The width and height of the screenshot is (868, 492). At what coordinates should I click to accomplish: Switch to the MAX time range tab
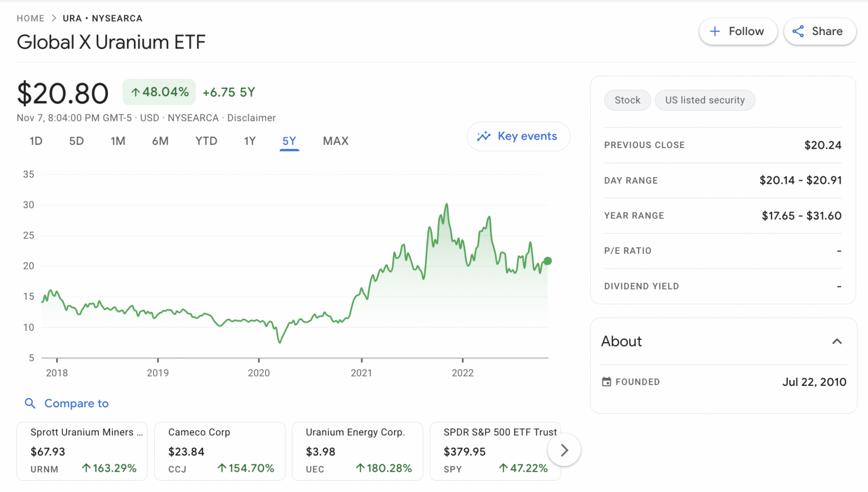click(336, 141)
